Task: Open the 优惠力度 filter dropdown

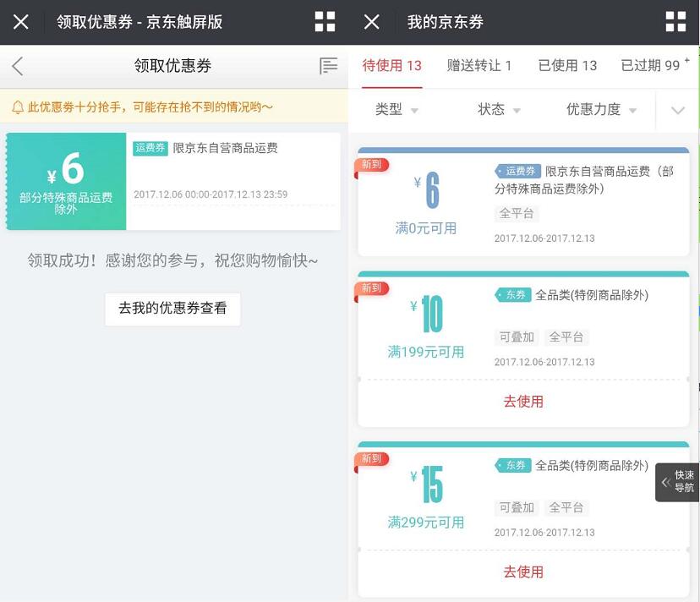Action: tap(601, 109)
